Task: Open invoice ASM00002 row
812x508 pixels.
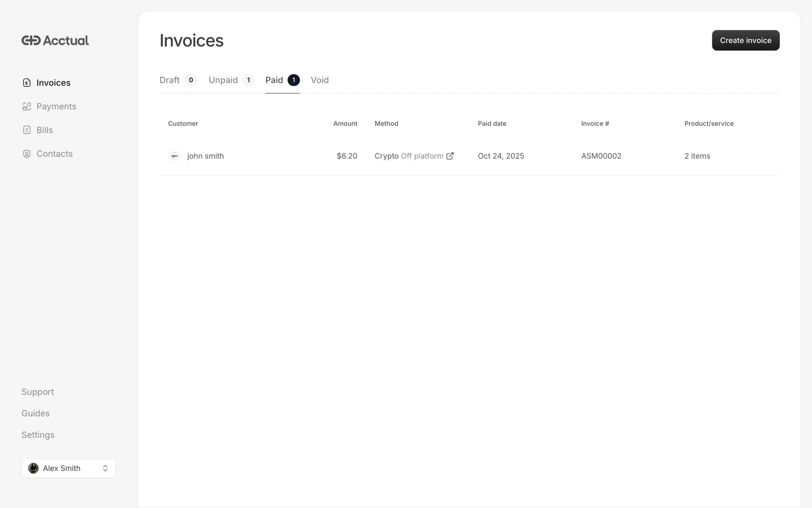Action: [x=601, y=156]
